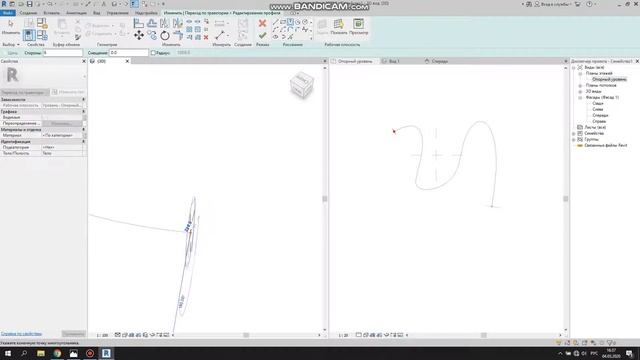Image resolution: width=640 pixels, height=360 pixels.
Task: Select the Mirror pick axis tool
Action: 165,23
